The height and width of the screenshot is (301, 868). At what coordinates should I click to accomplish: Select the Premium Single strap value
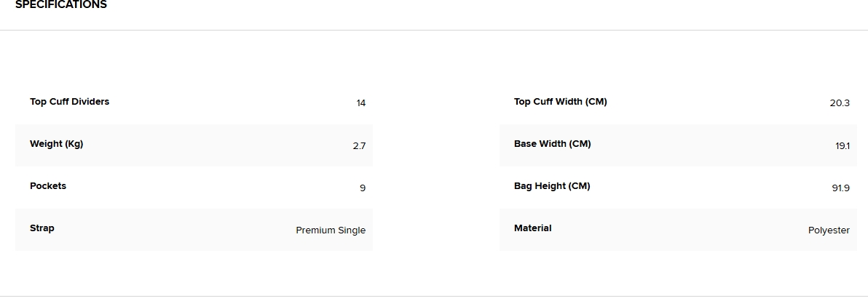(331, 230)
